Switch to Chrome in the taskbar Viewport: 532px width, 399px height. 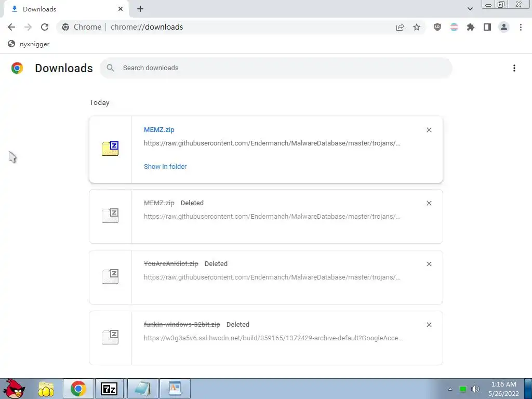point(78,389)
